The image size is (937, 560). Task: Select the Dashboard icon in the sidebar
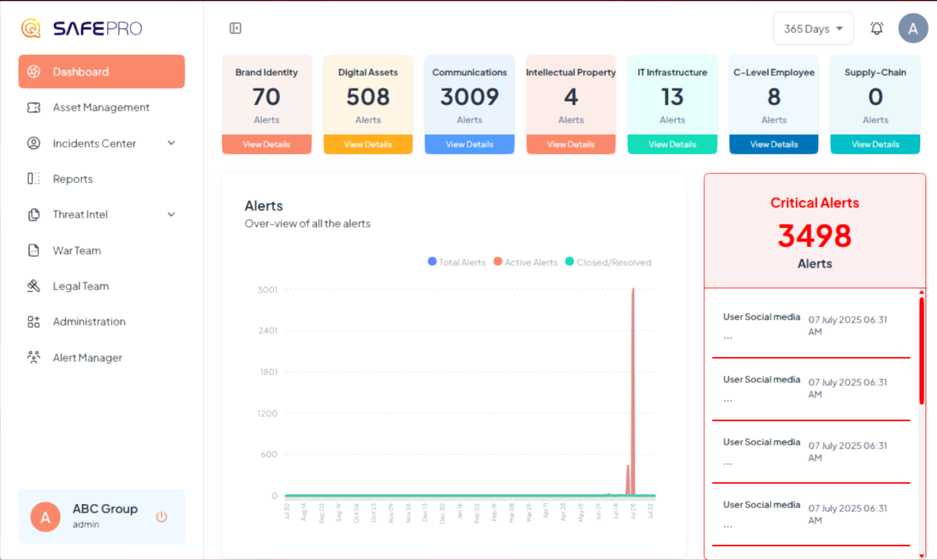[34, 72]
